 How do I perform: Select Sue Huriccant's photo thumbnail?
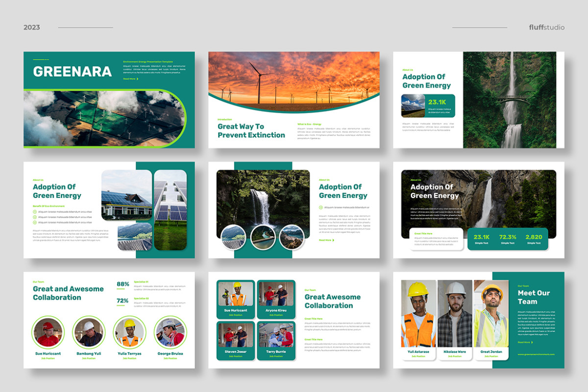[x=236, y=293]
